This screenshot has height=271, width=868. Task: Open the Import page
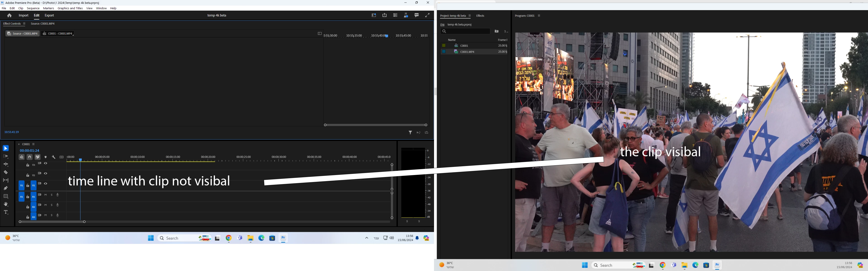tap(23, 16)
